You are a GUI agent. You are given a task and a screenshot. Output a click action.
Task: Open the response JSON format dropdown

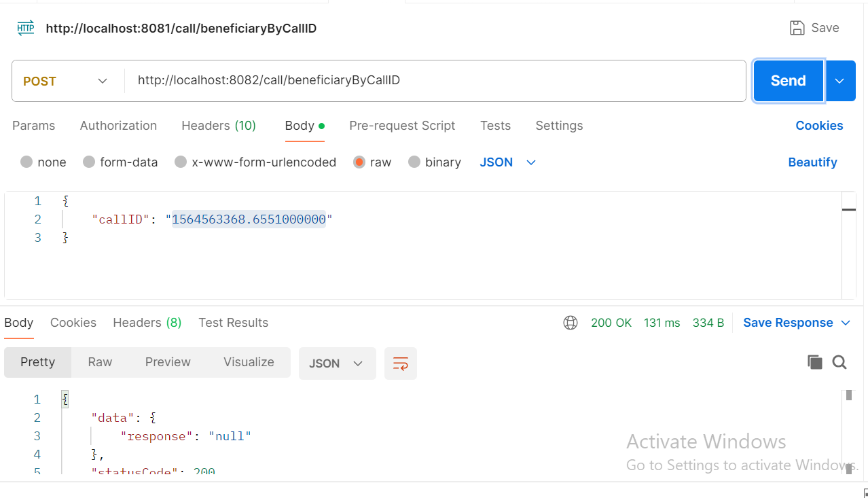(337, 363)
